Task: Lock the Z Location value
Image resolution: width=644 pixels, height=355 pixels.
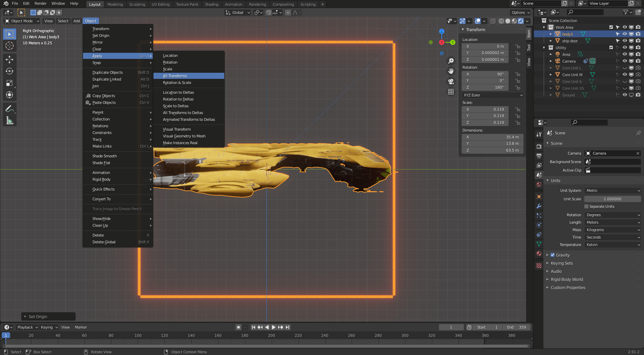Action: 518,60
